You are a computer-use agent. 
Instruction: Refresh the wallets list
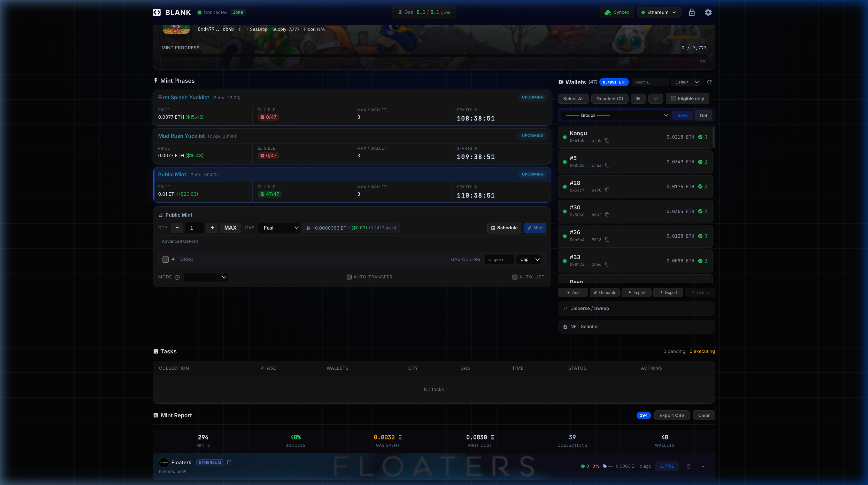pos(709,82)
